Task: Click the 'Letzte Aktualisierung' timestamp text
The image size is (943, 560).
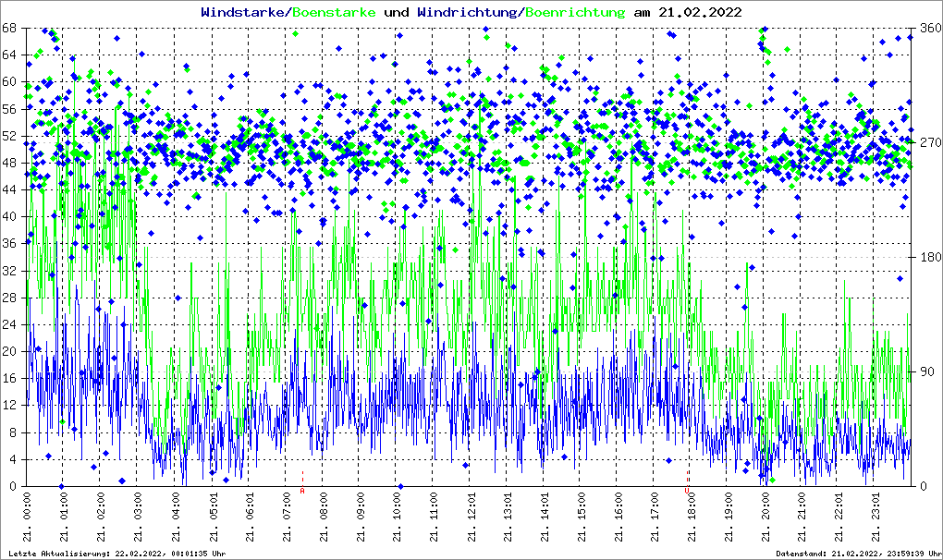Action: click(115, 554)
